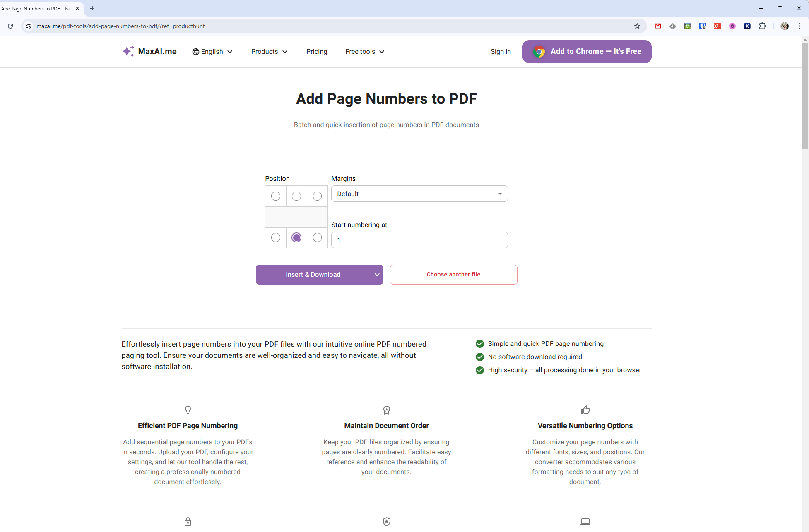This screenshot has height=532, width=809.
Task: Click the MaxAI.me sparkle logo
Action: tap(128, 51)
